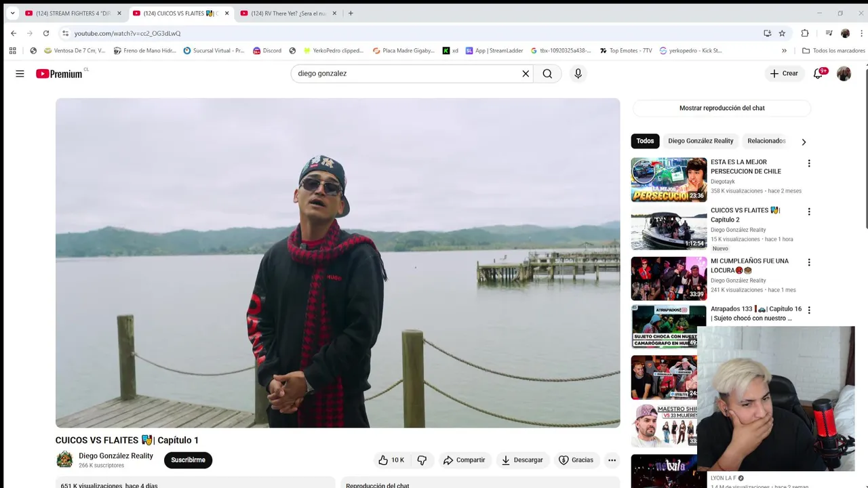Viewport: 868px width, 488px height.
Task: Open the xd Kick bookmark
Action: click(x=450, y=51)
